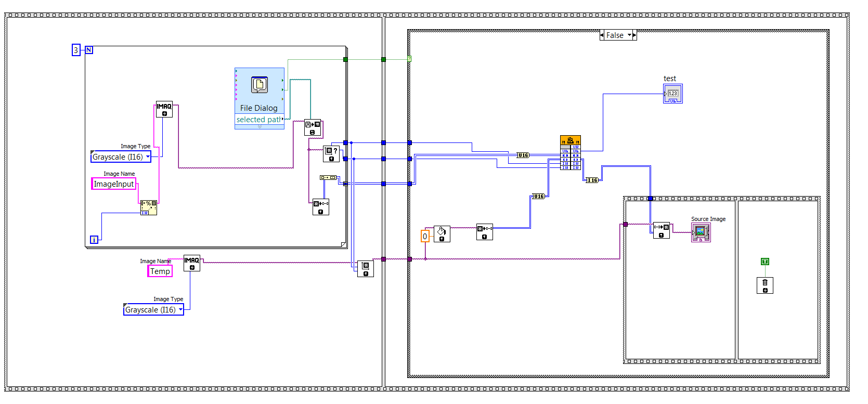Click the Source Image indicator terminal
868x404 pixels.
click(x=701, y=232)
